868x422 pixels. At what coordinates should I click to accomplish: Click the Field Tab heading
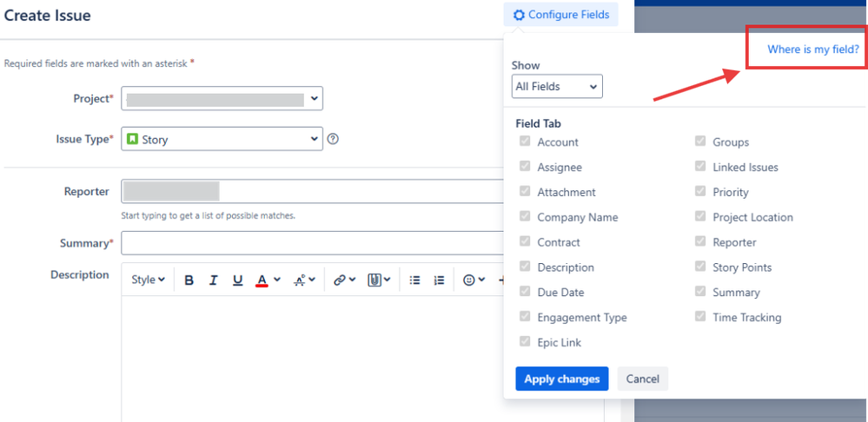pos(539,123)
